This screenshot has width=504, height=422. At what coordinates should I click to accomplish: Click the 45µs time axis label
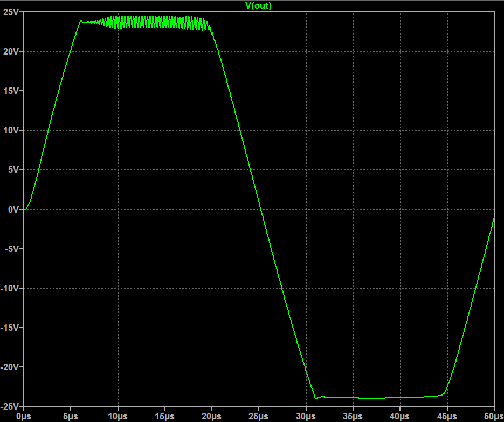coord(447,417)
